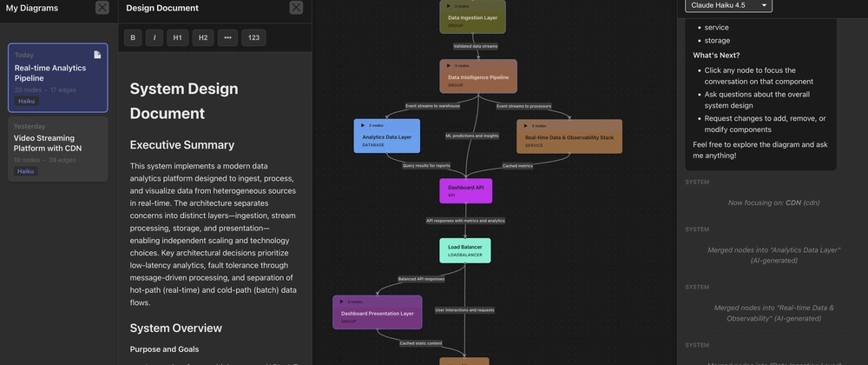This screenshot has height=365, width=868.
Task: Select Dashboard Presentation Layer node title
Action: pyautogui.click(x=378, y=314)
